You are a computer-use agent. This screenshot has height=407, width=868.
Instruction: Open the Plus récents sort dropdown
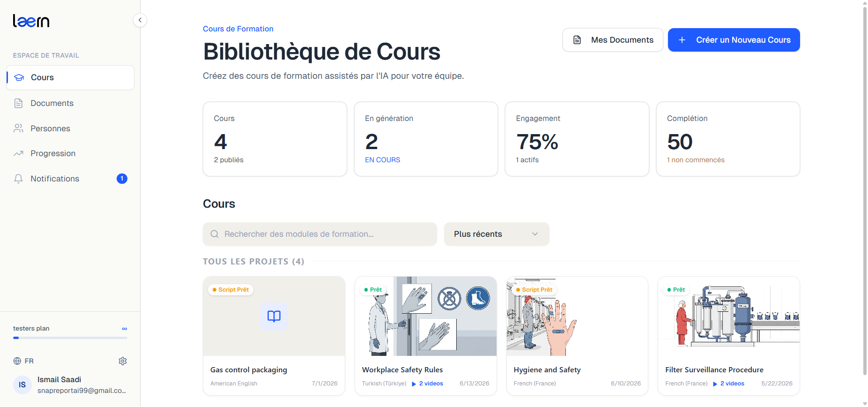(497, 234)
